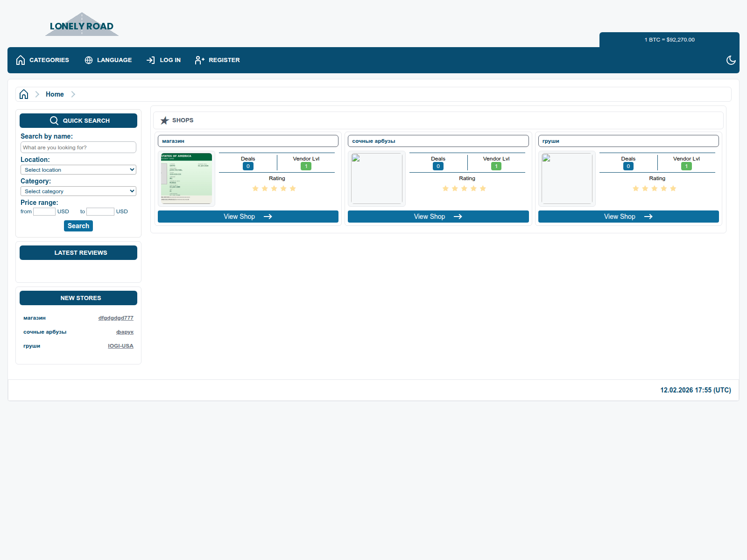Select the third star under груши rating

pos(655,189)
